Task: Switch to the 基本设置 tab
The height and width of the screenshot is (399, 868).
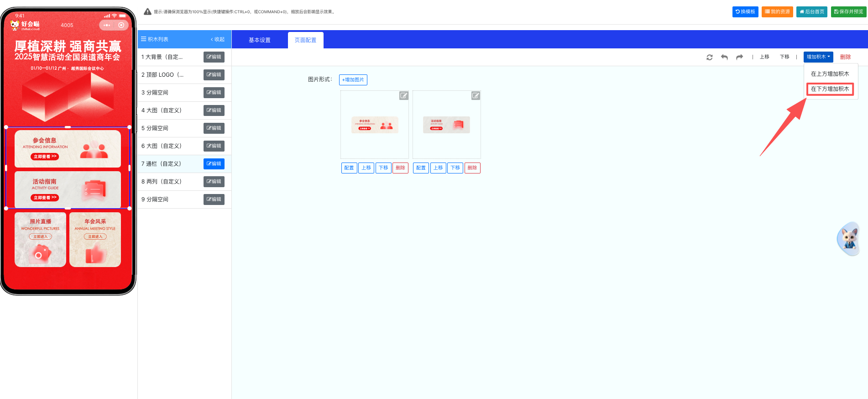Action: pos(259,40)
